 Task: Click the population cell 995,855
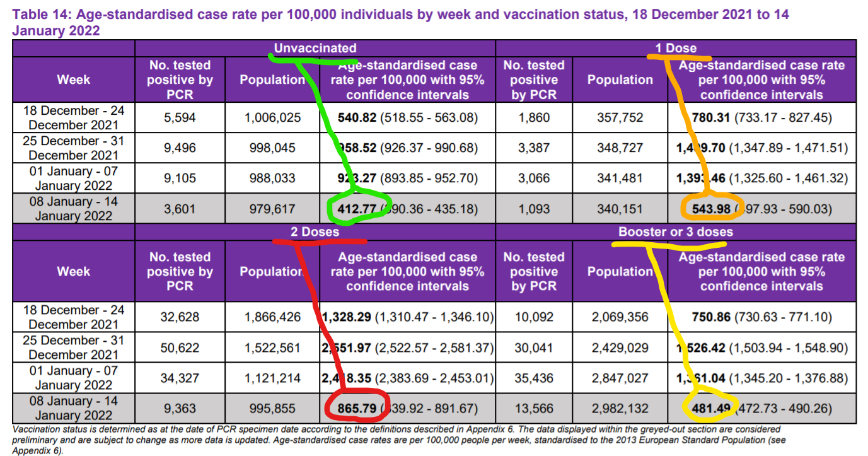[273, 408]
